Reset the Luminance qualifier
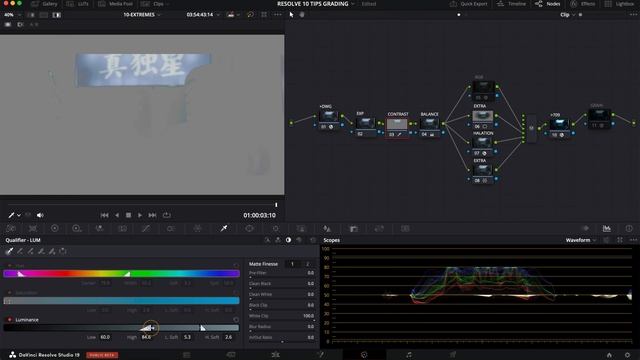 point(236,320)
